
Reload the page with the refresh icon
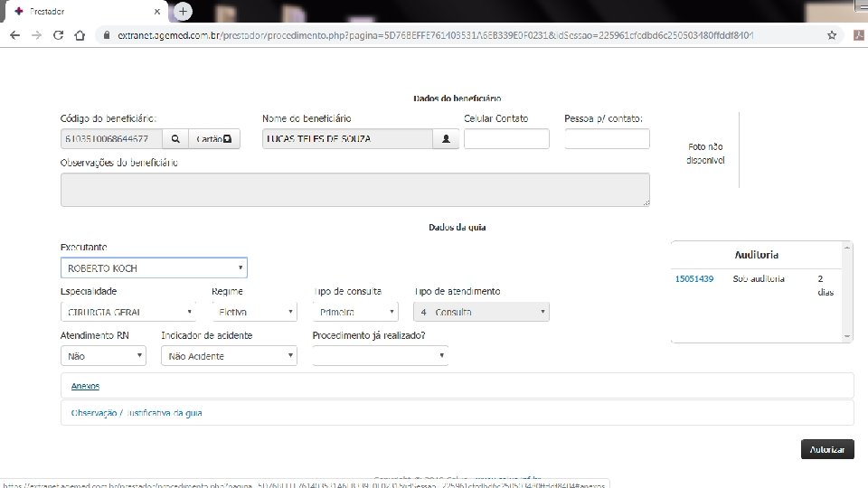click(58, 35)
